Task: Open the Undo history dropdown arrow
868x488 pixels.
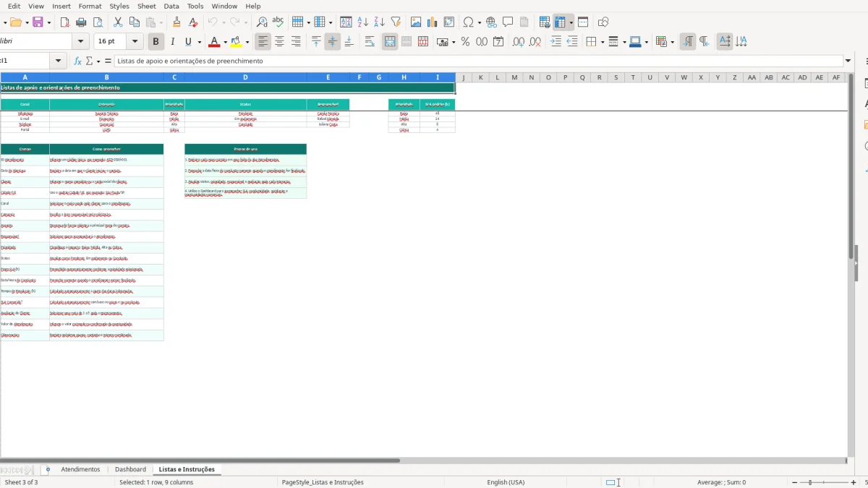Action: (x=223, y=22)
